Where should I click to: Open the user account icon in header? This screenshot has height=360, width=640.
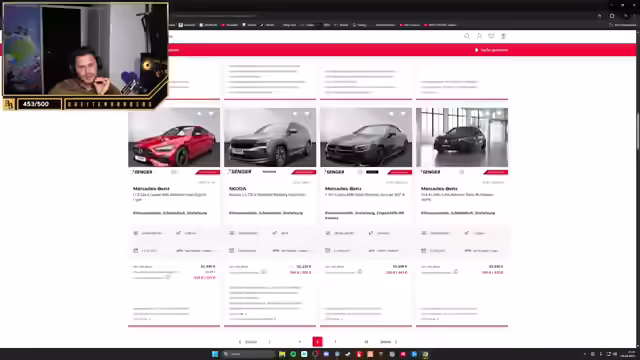479,36
